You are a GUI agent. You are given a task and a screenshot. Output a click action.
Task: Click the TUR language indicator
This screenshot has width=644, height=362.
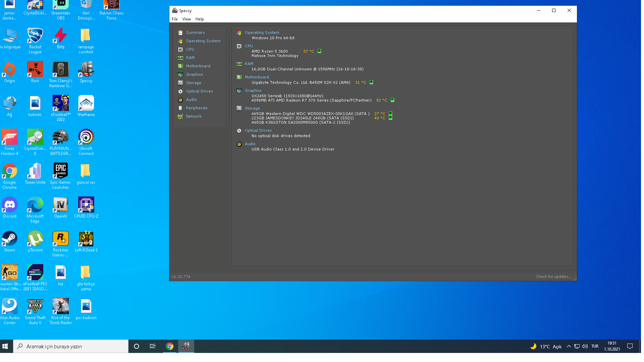click(x=595, y=346)
